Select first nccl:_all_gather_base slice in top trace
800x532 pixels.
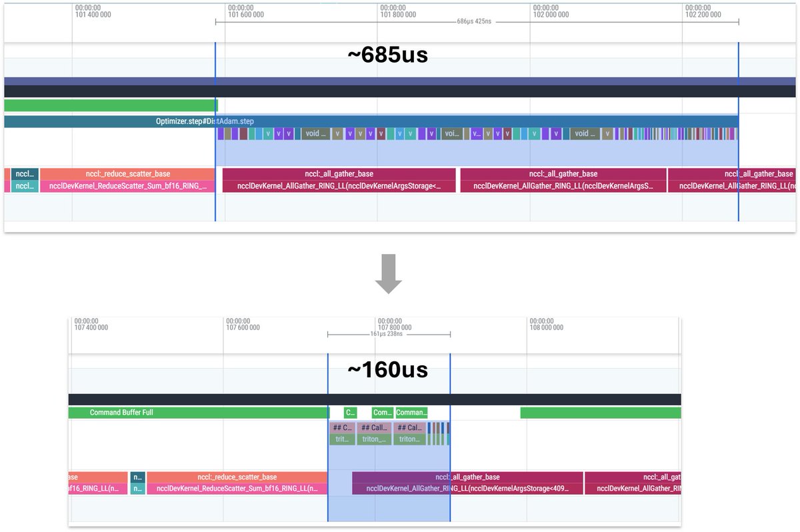339,174
